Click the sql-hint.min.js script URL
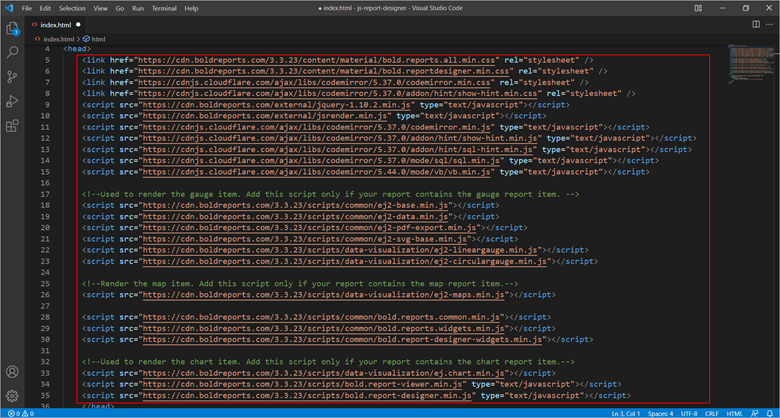This screenshot has height=418, width=780. tap(338, 149)
